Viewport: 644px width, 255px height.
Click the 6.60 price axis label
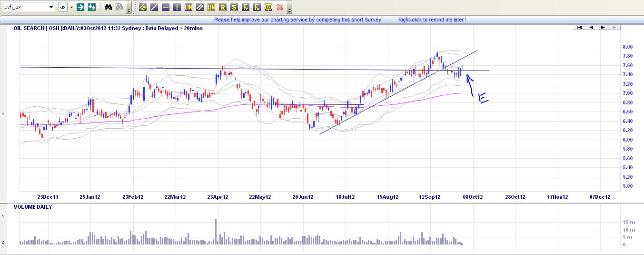pyautogui.click(x=627, y=112)
